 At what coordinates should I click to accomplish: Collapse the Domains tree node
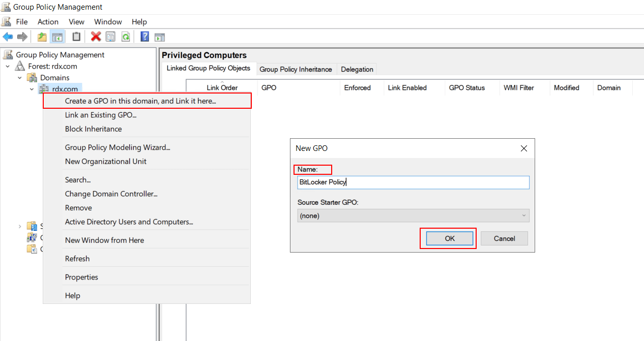pyautogui.click(x=19, y=78)
